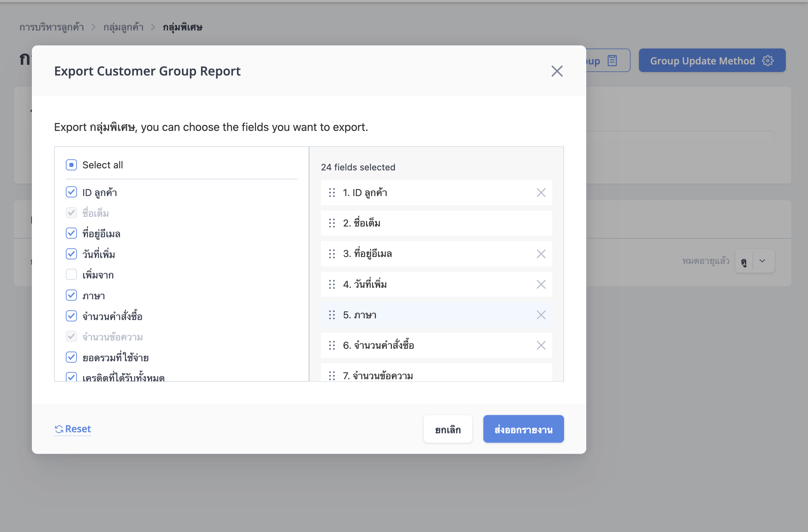Check the 'เพิ่มจาก' checkbox

[x=71, y=274]
